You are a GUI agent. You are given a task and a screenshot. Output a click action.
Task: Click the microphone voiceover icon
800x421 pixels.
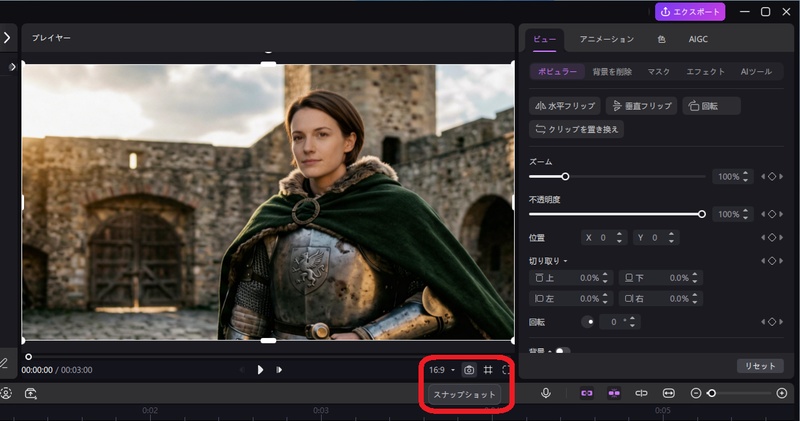pyautogui.click(x=545, y=393)
